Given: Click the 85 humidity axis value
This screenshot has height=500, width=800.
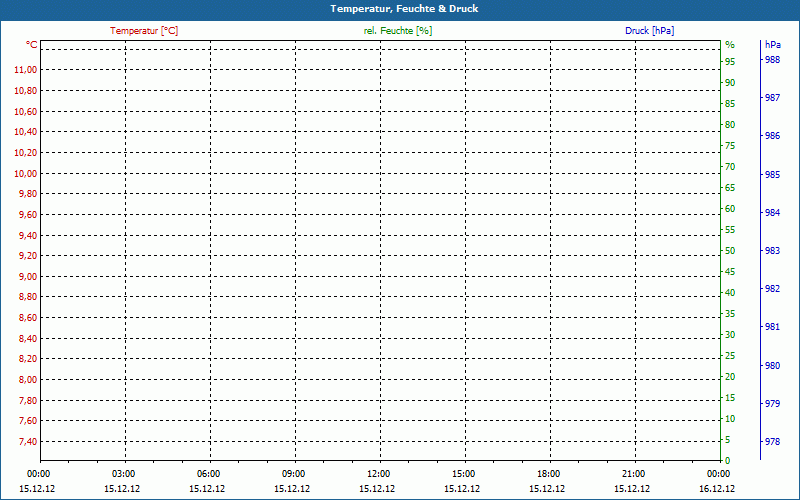Looking at the screenshot, I should pyautogui.click(x=730, y=104).
